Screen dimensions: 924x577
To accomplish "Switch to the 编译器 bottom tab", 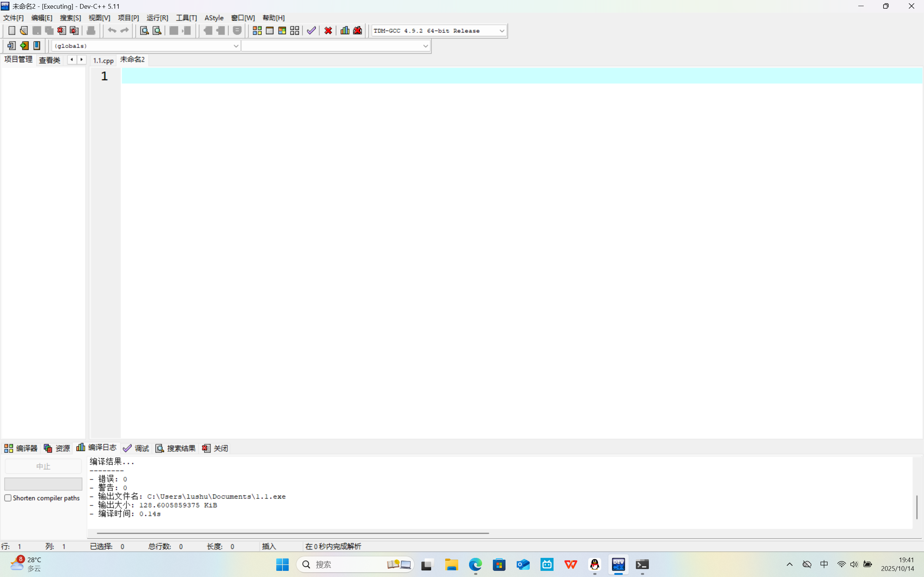I will coord(21,448).
